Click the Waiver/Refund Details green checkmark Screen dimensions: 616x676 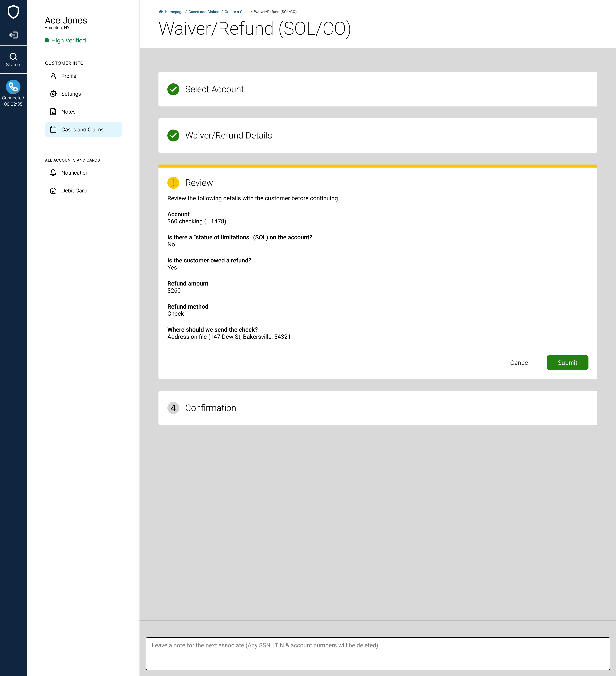coord(173,135)
